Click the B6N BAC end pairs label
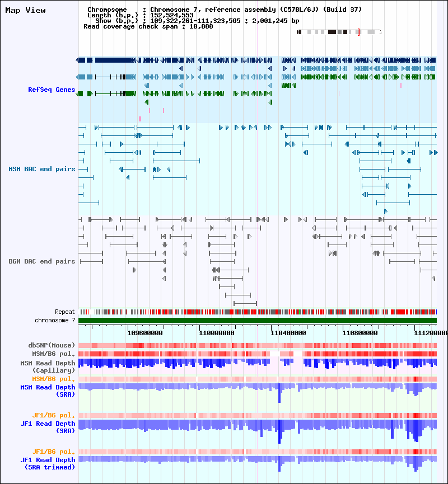The image size is (448, 484). click(42, 261)
